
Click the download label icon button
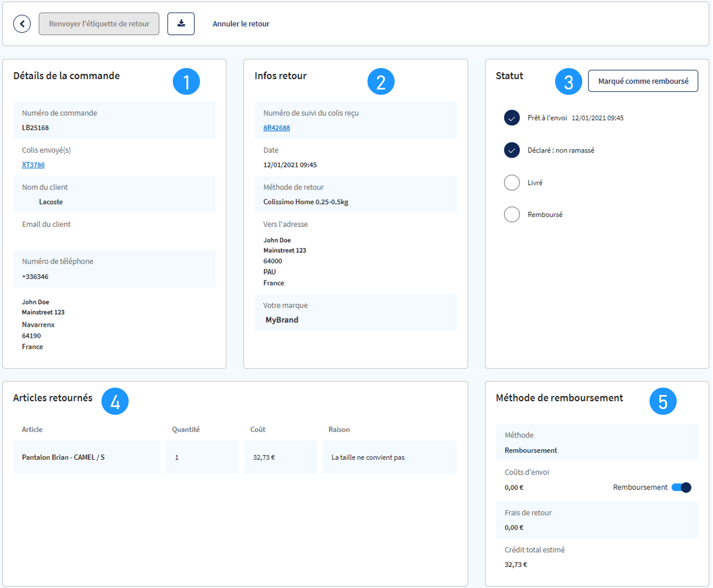tap(181, 24)
